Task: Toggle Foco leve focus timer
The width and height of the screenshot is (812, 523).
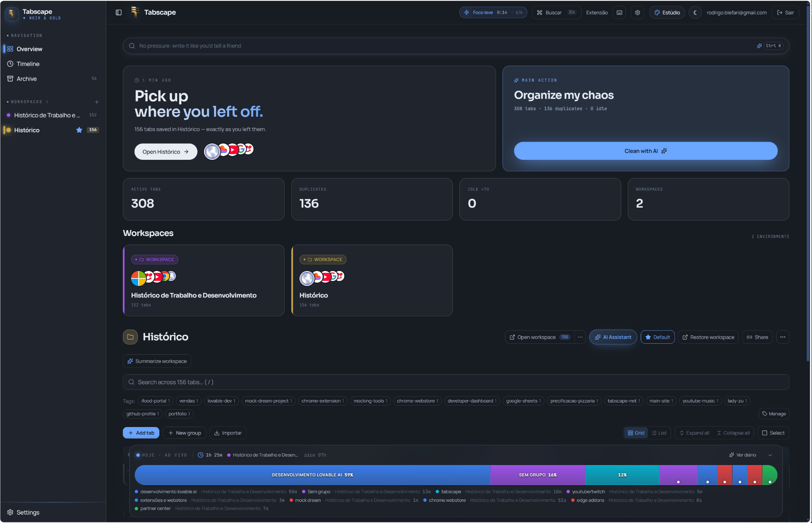Action: [x=493, y=13]
